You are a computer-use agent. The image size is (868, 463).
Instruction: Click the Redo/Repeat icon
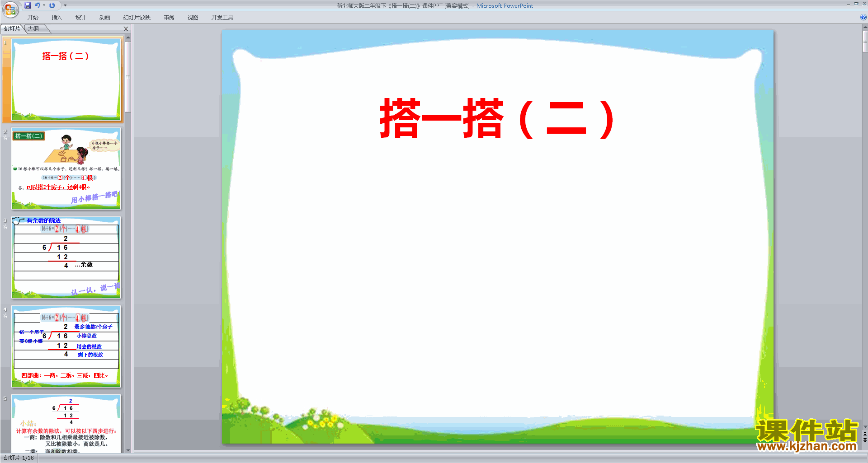point(52,5)
